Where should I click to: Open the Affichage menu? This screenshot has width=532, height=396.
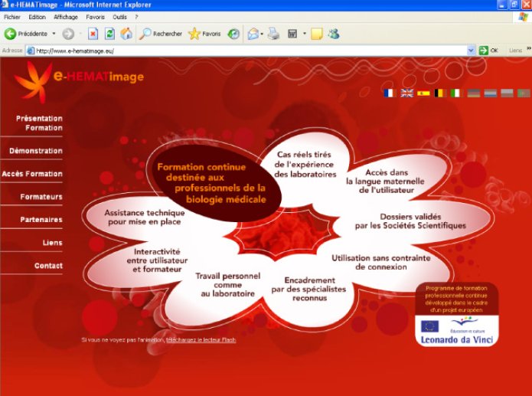pyautogui.click(x=66, y=17)
